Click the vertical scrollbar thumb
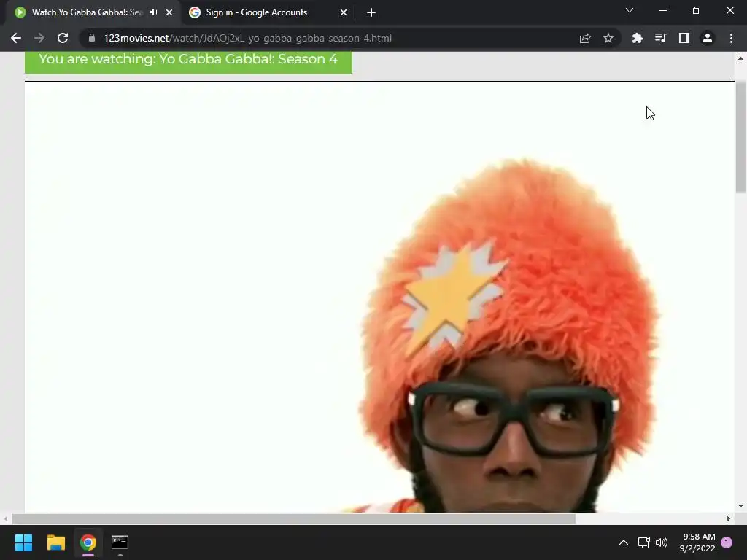Viewport: 747px width, 560px height. click(x=740, y=136)
